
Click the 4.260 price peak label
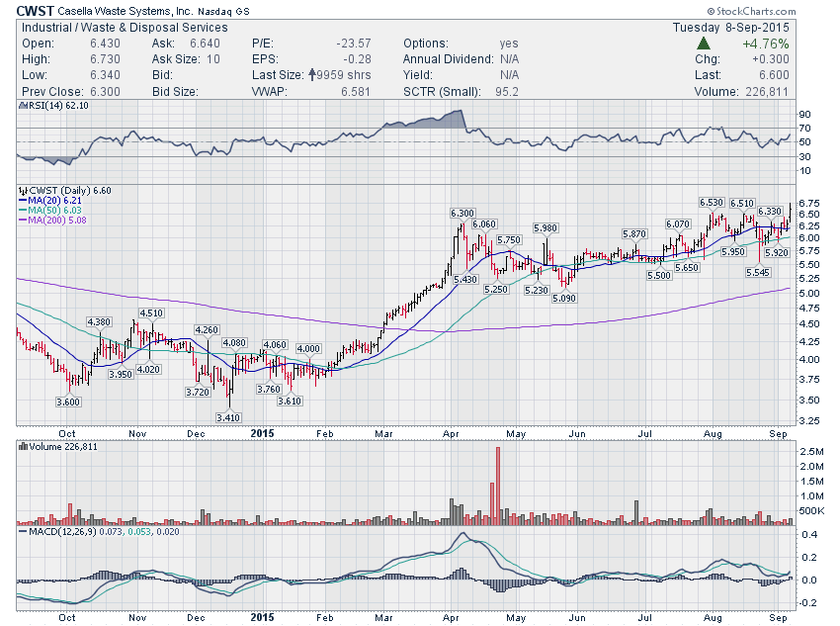pyautogui.click(x=207, y=329)
